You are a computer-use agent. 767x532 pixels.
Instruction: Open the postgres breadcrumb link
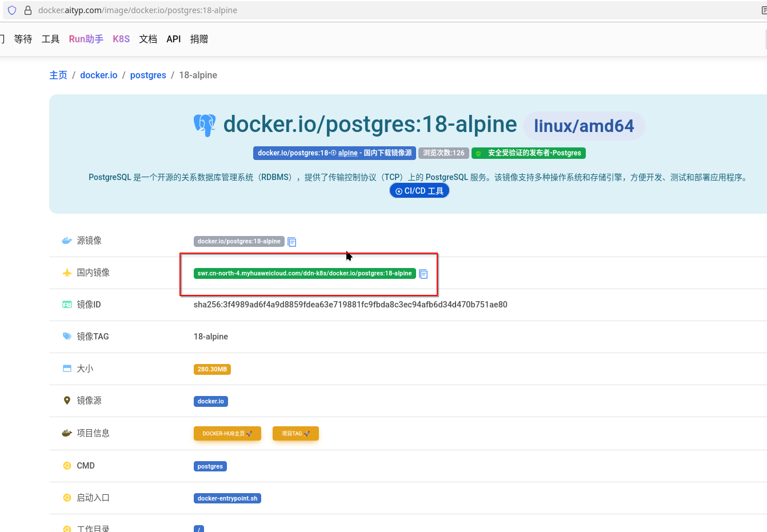[x=148, y=75]
